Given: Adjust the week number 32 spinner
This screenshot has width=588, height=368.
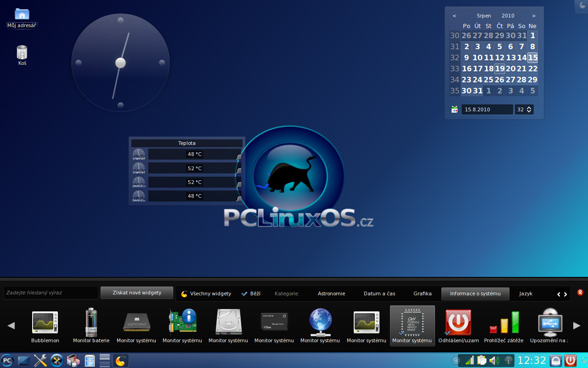Looking at the screenshot, I should pos(524,109).
